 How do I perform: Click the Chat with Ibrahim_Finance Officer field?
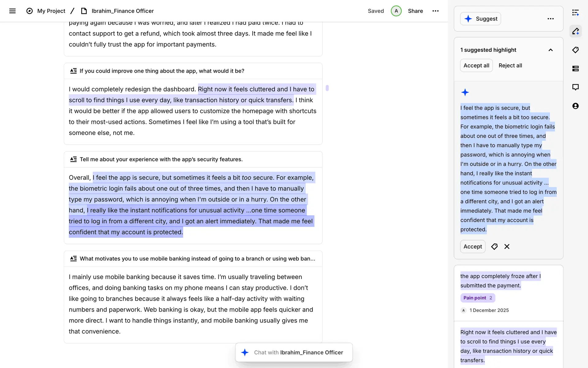point(298,353)
